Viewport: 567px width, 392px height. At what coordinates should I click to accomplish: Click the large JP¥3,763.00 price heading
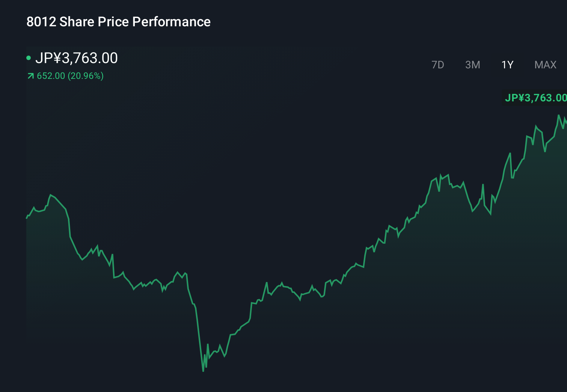[77, 57]
